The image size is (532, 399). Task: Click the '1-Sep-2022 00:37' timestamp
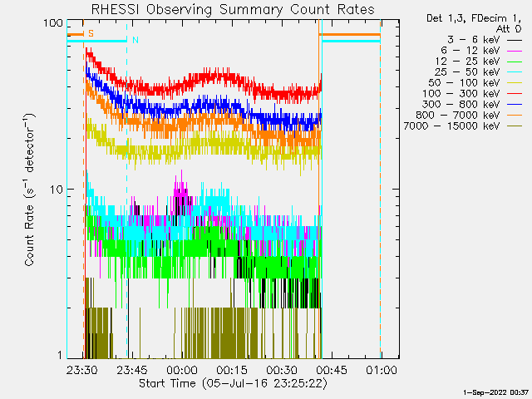pos(495,392)
